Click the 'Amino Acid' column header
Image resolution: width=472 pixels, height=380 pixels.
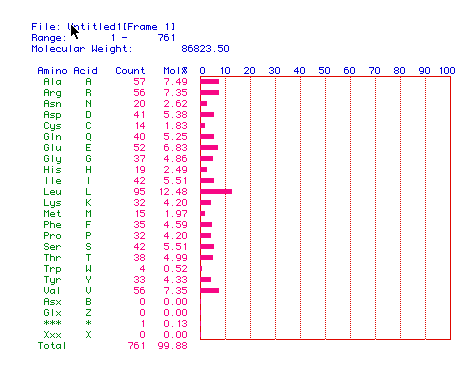click(x=67, y=71)
